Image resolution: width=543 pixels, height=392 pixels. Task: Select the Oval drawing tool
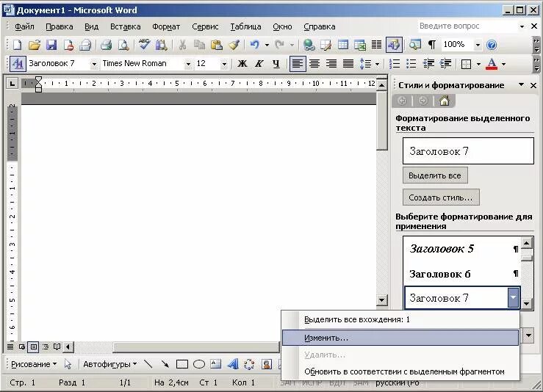[199, 364]
